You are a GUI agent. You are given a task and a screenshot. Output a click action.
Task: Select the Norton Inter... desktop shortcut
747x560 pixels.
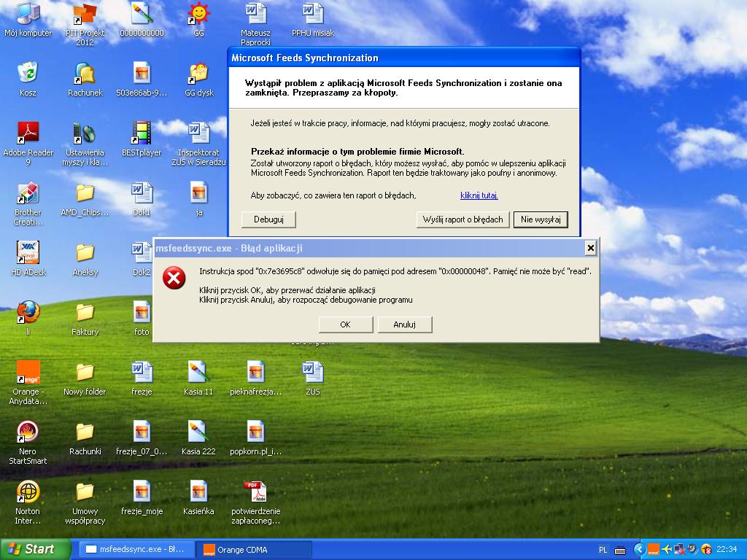click(28, 503)
